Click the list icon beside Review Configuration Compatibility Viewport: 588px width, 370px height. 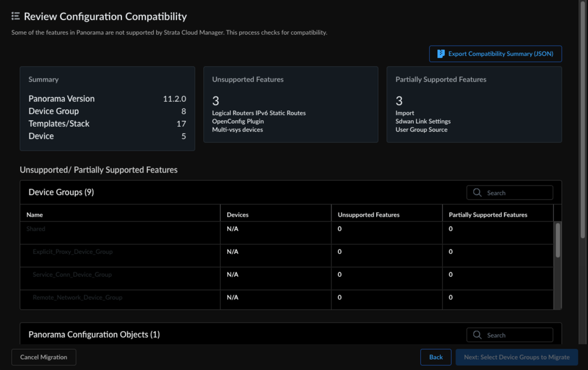pyautogui.click(x=15, y=16)
